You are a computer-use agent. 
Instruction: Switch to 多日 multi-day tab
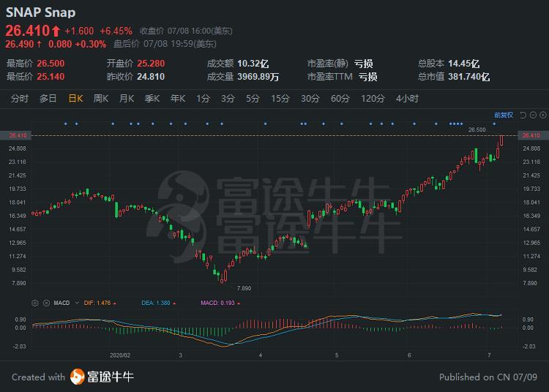click(48, 99)
